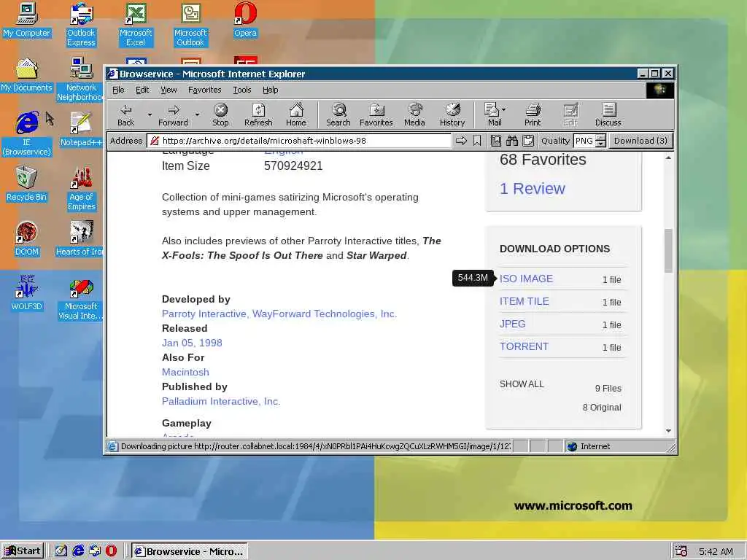Click the clipboard icon in Browservice toolbar

[x=528, y=141]
